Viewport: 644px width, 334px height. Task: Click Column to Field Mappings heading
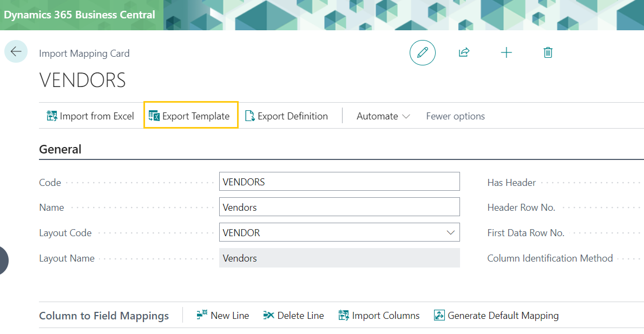pos(104,316)
